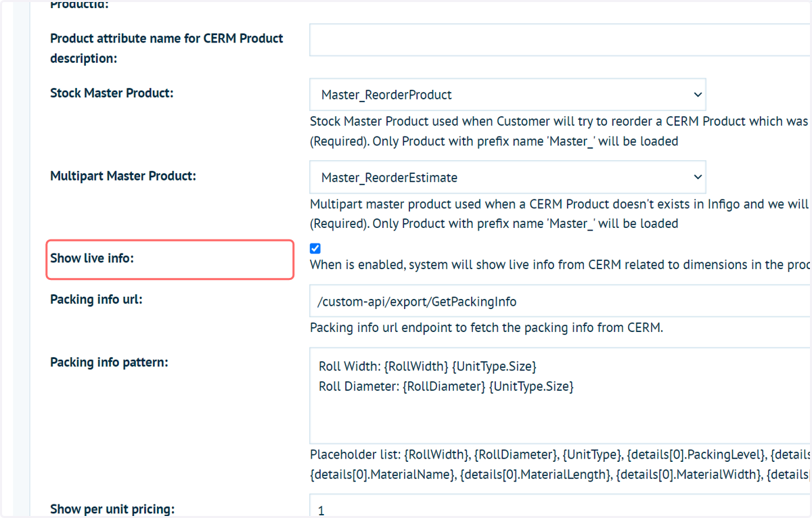Click the 'Packing info url:' label
812x518 pixels.
(x=96, y=300)
